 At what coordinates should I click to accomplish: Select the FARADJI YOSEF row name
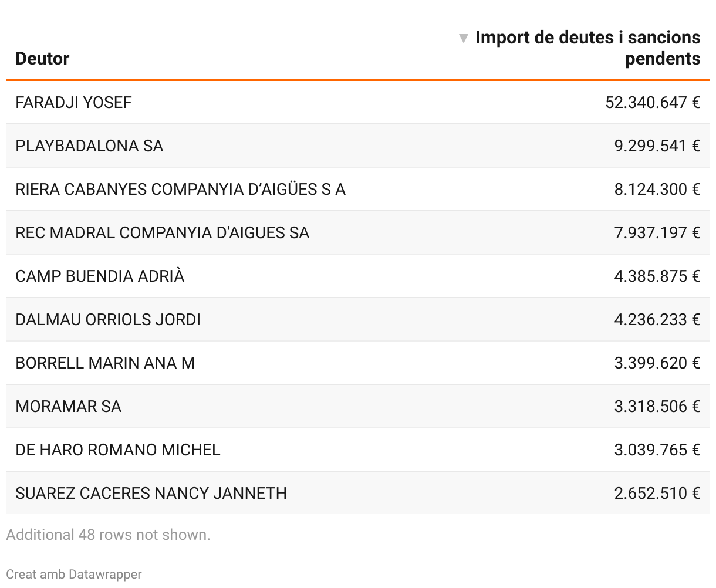[73, 103]
